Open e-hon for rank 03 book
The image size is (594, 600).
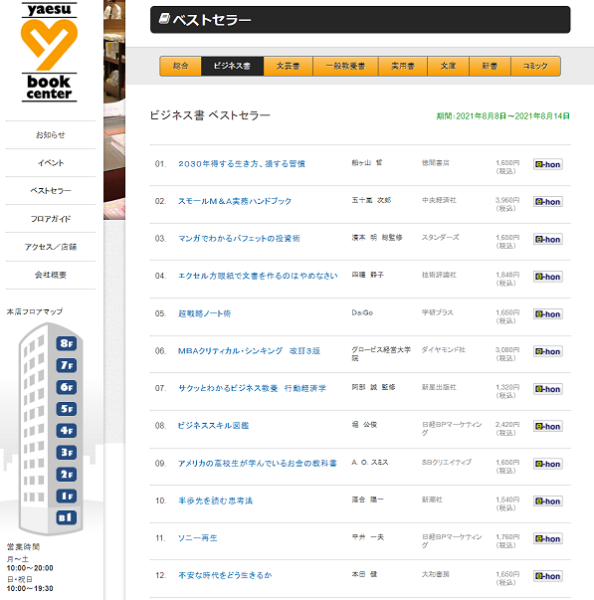548,239
